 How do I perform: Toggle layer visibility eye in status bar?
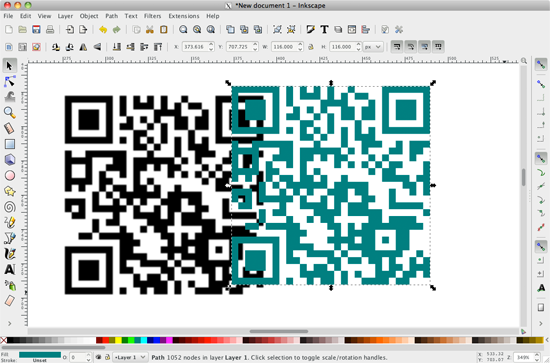99,357
